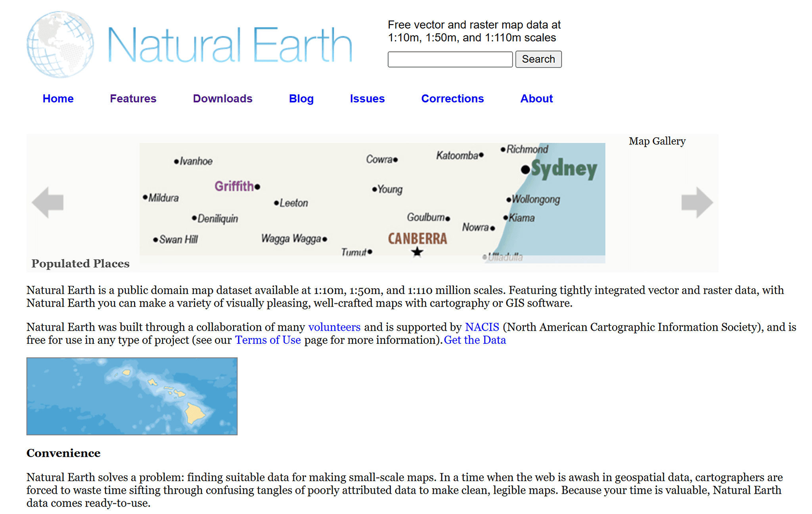Click the Hawaii islands map thumbnail
This screenshot has width=812, height=514.
click(132, 396)
